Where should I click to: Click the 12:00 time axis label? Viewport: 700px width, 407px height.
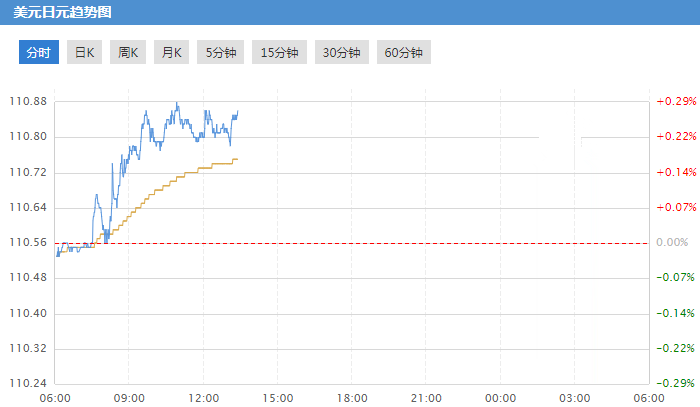coord(203,398)
